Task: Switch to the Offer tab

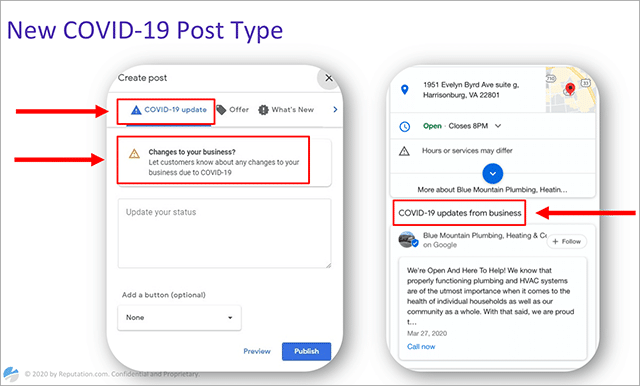Action: (232, 110)
